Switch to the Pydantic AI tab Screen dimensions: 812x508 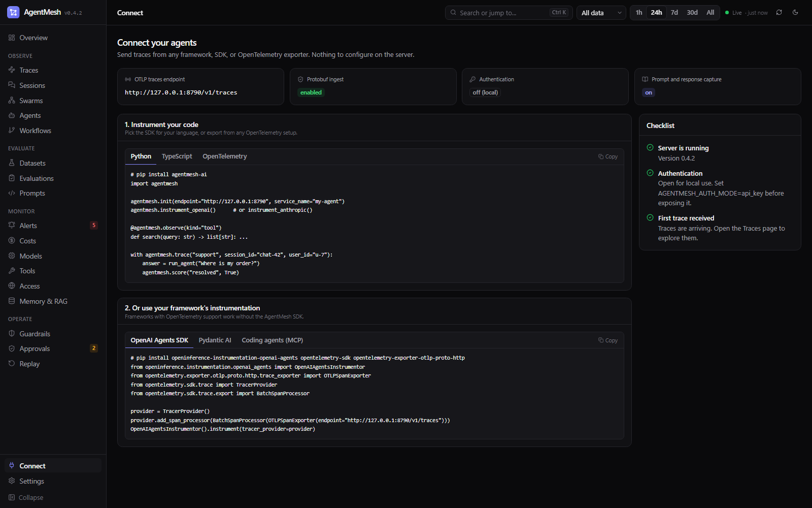215,340
